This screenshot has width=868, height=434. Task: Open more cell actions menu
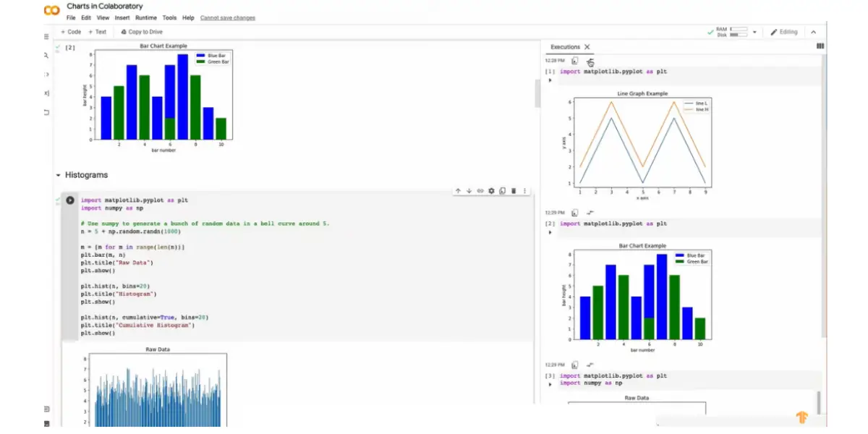click(x=524, y=191)
